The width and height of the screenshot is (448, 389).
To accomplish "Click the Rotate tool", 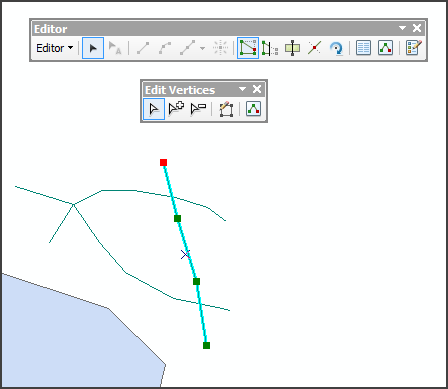I will 336,48.
